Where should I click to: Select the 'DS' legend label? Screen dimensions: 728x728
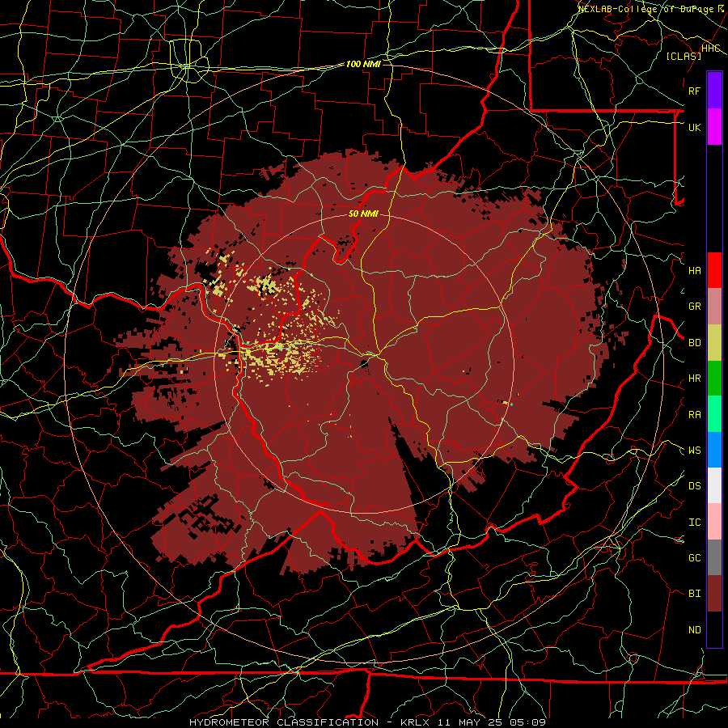point(694,486)
